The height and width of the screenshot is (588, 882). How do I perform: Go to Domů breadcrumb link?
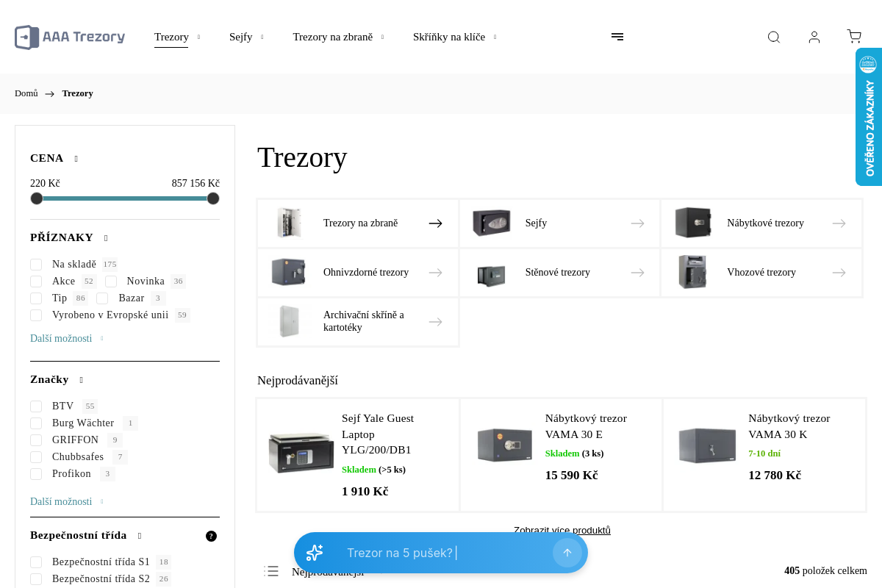pyautogui.click(x=26, y=93)
